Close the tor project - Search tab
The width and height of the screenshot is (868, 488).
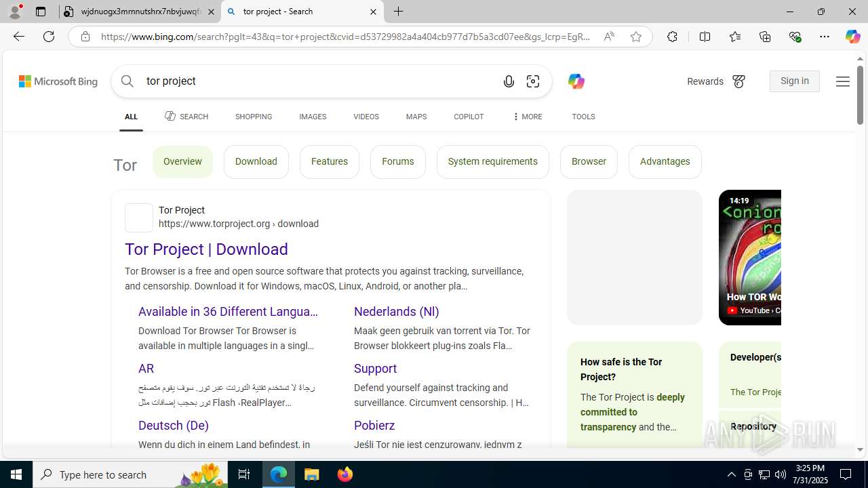373,12
